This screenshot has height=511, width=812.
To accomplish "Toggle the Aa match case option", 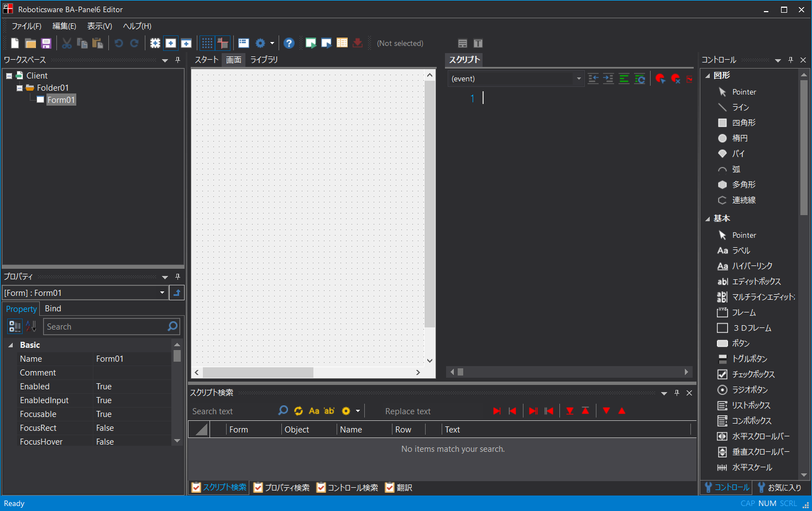I will (x=314, y=411).
